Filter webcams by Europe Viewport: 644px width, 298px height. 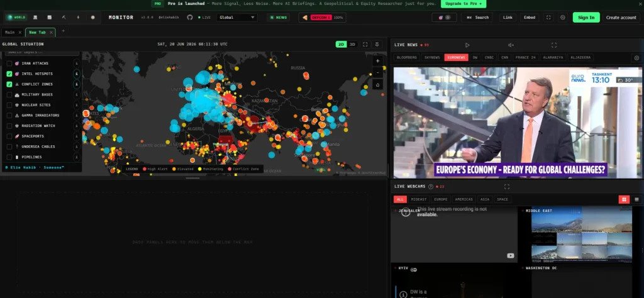tap(441, 199)
